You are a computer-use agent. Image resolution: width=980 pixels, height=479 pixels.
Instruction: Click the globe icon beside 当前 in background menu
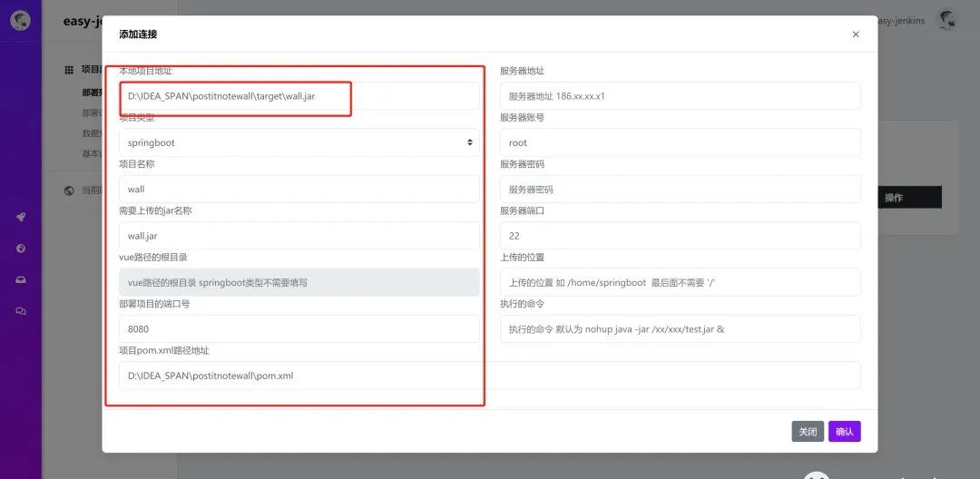69,191
